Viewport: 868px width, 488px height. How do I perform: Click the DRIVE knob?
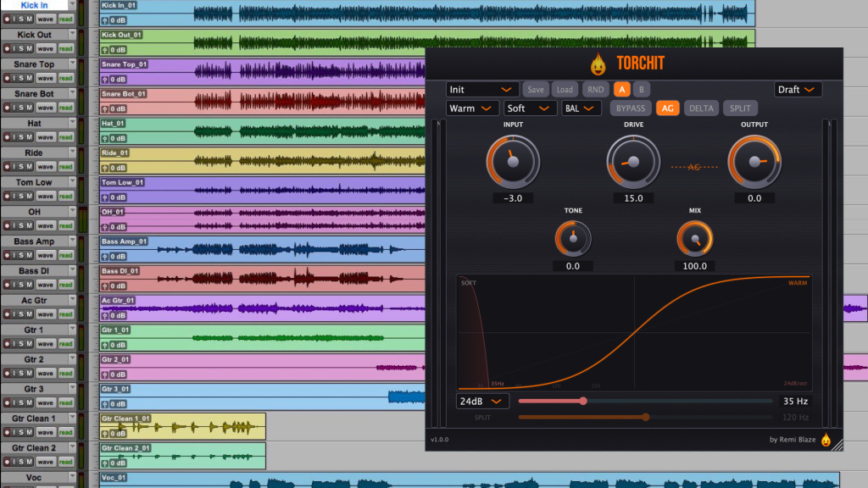[633, 162]
